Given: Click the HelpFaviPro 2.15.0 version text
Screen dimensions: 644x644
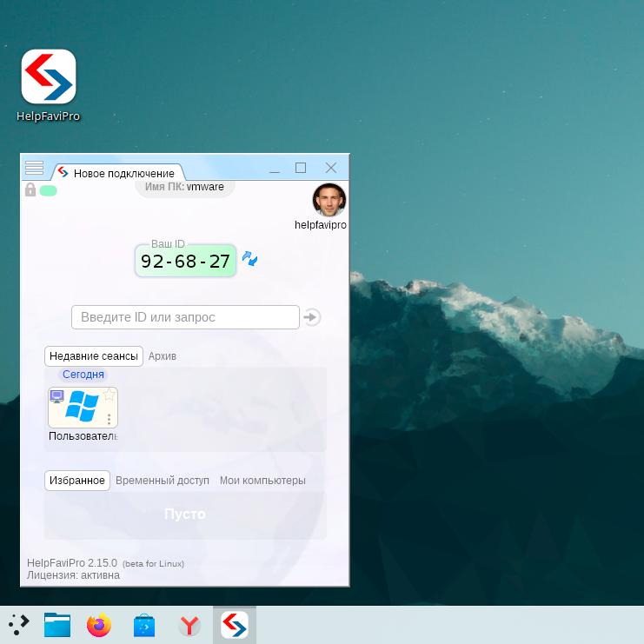Looking at the screenshot, I should click(72, 562).
